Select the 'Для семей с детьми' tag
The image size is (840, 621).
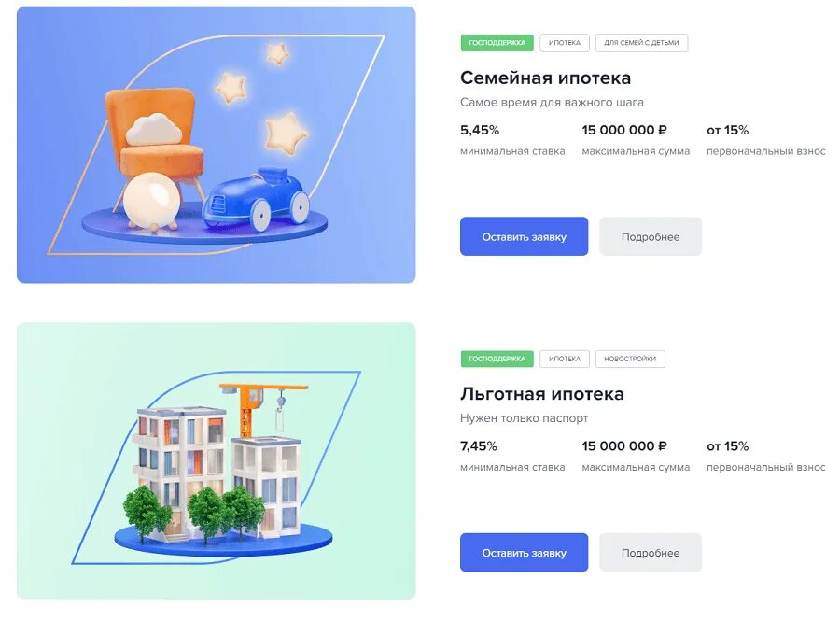[x=641, y=43]
